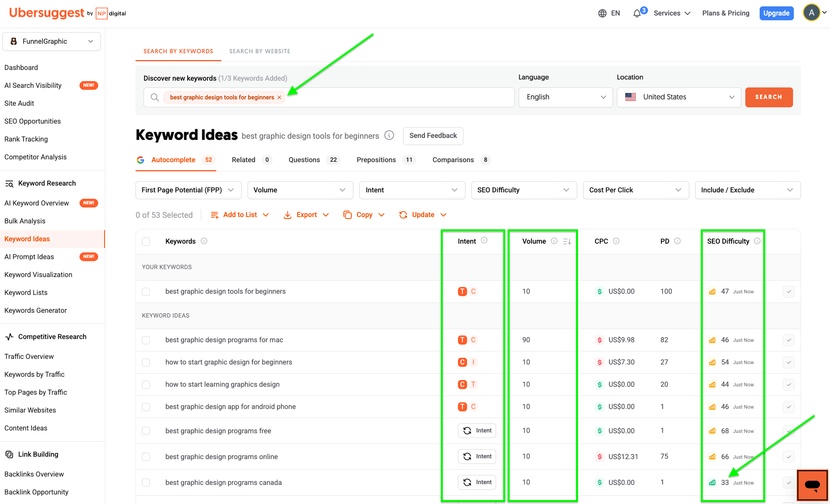Screen dimensions: 830x504
Task: Click the Update refresh icon
Action: click(x=403, y=215)
